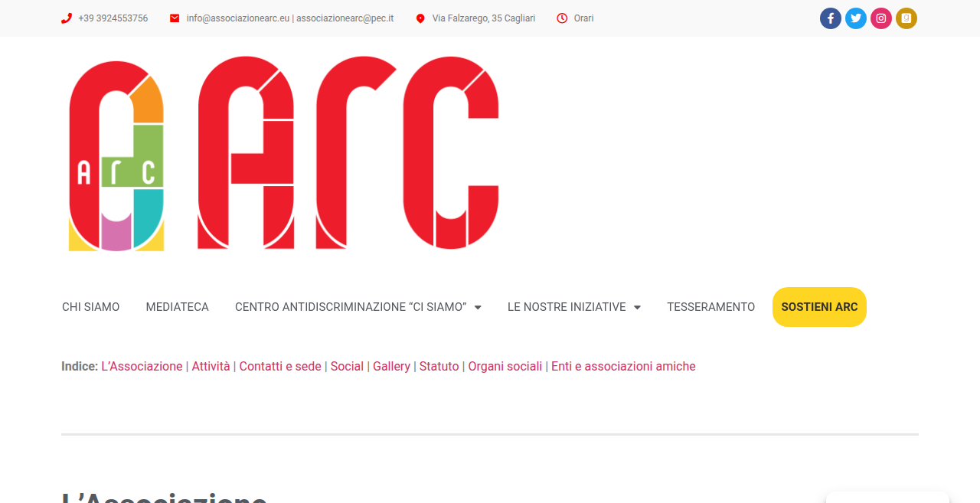The image size is (980, 503).
Task: Click the red clock icon
Action: click(562, 18)
